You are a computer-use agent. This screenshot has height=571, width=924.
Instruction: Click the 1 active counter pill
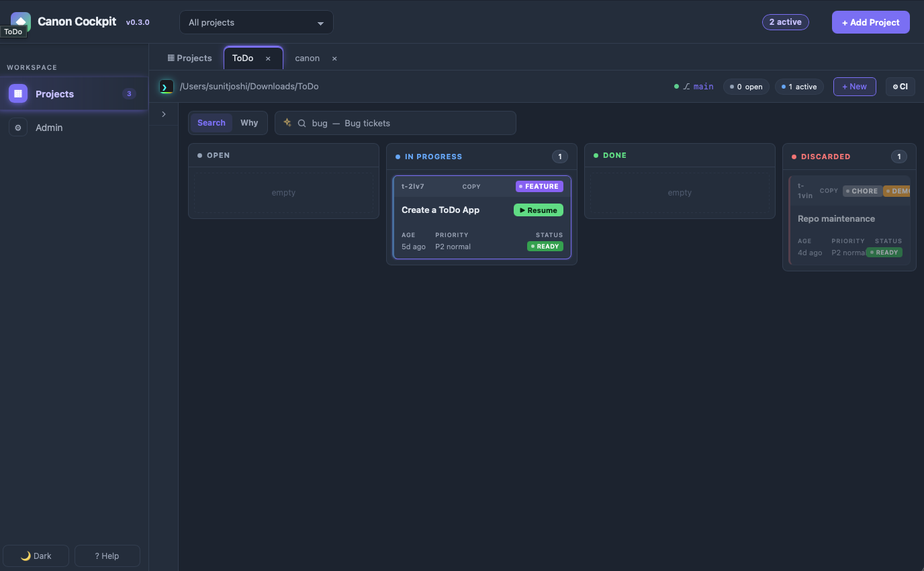(799, 87)
